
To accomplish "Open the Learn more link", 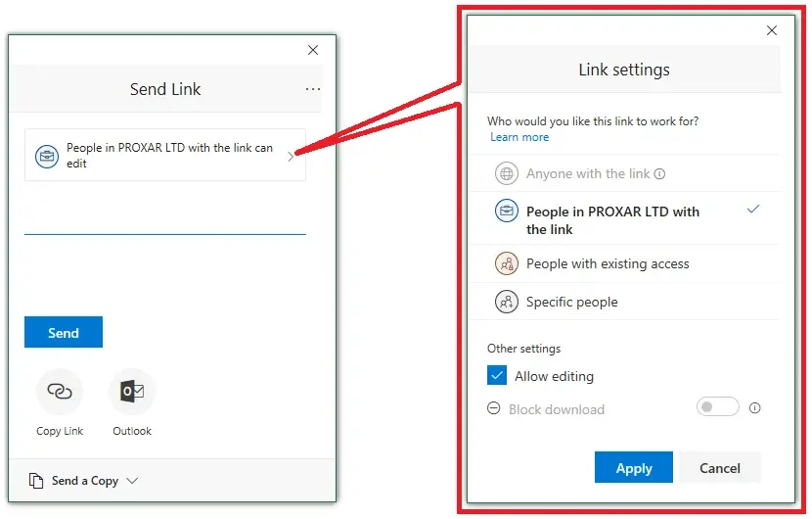I will (x=519, y=137).
